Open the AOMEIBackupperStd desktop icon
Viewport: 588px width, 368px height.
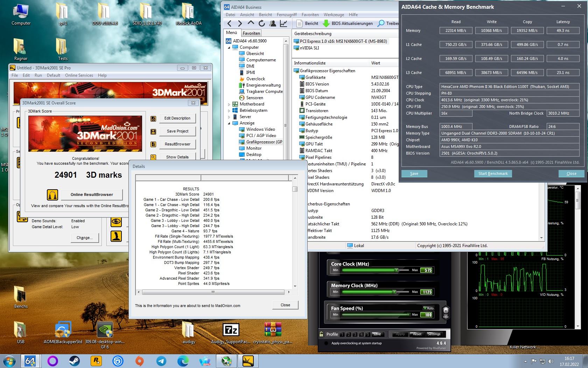tap(63, 332)
